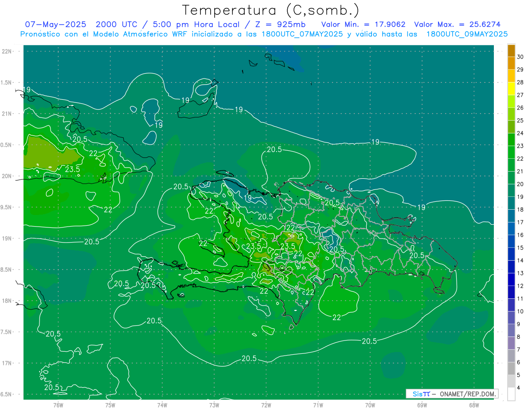Click "Valor Max. = 25.6274"
532x411 pixels.
457,24
